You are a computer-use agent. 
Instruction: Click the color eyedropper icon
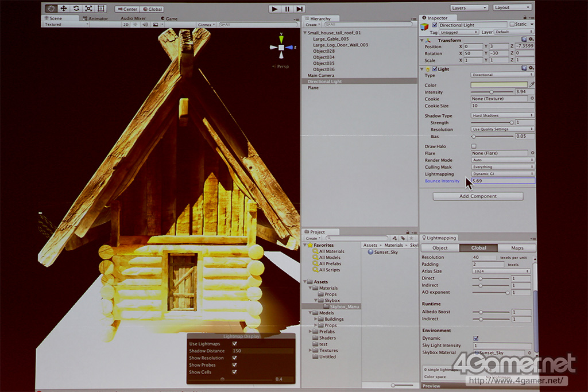pos(531,85)
